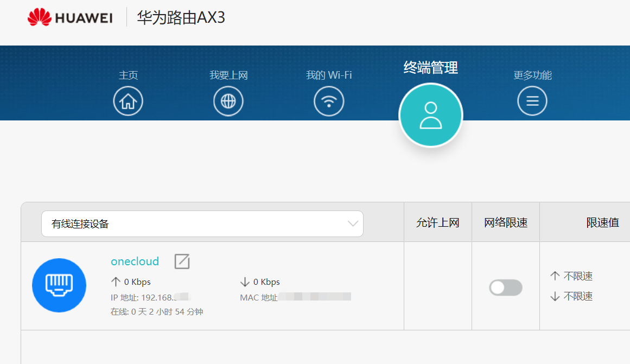The height and width of the screenshot is (364, 630).
Task: Click the 限速值 column header
Action: click(x=602, y=222)
